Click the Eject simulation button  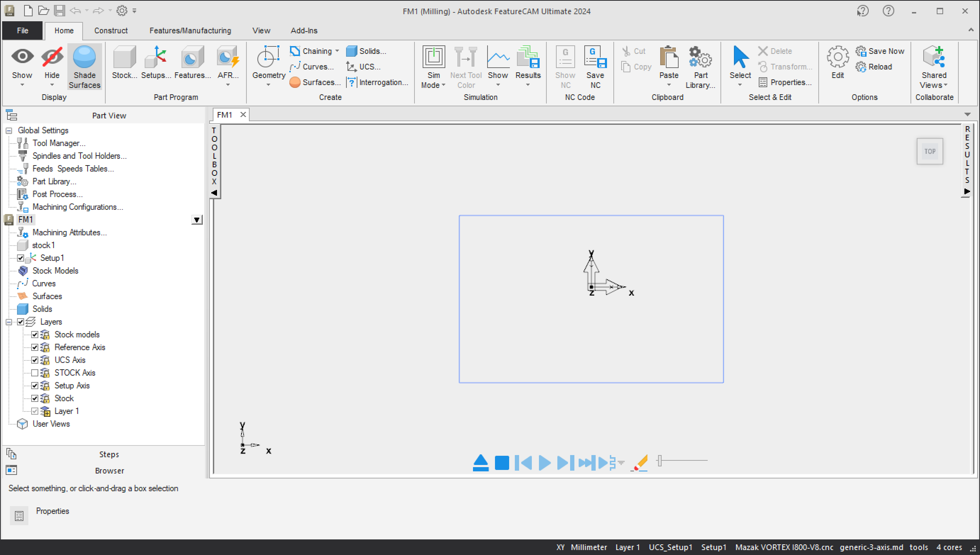click(x=480, y=463)
